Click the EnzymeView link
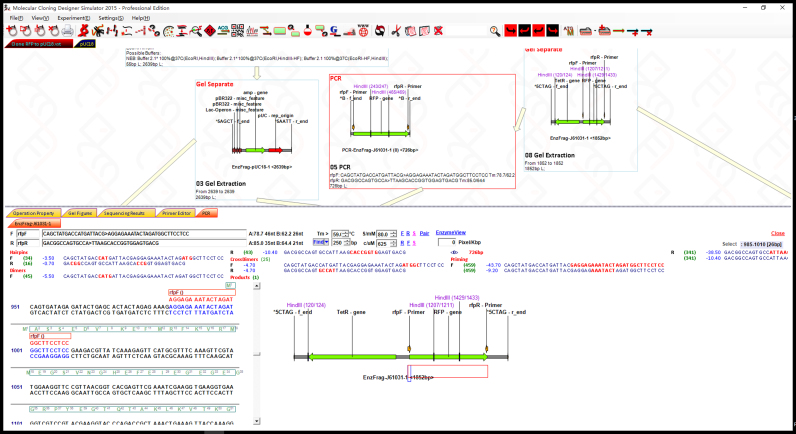Viewport: 796px width, 434px height. [452, 232]
